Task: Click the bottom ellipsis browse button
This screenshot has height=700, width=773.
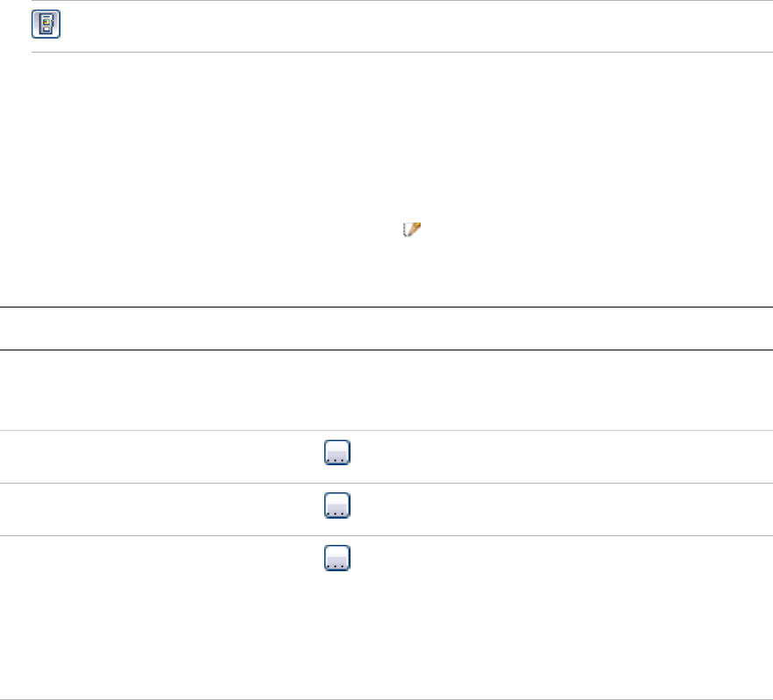Action: (337, 558)
